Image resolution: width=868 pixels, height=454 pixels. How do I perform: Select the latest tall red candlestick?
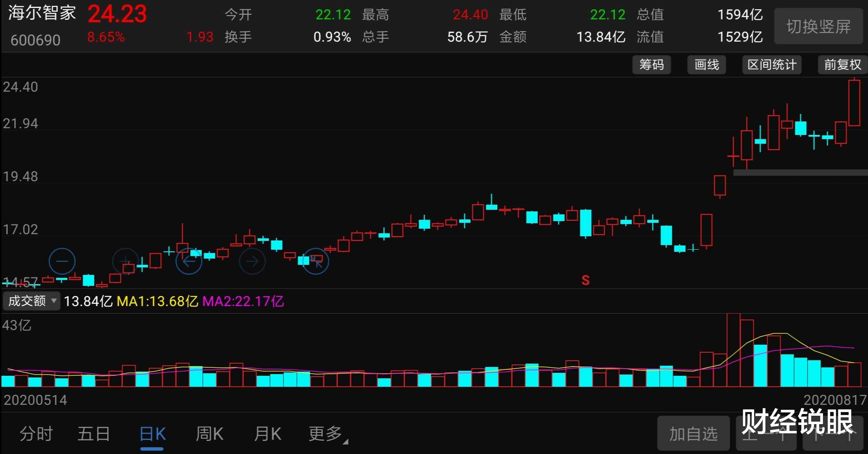(x=854, y=103)
